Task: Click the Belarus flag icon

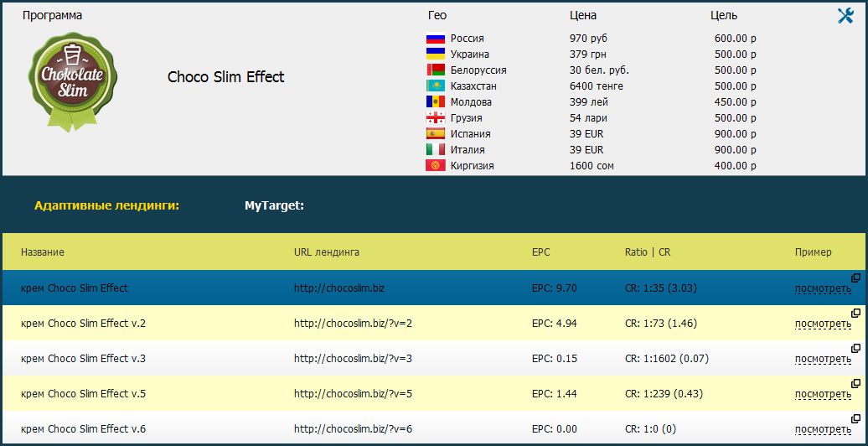Action: tap(436, 70)
